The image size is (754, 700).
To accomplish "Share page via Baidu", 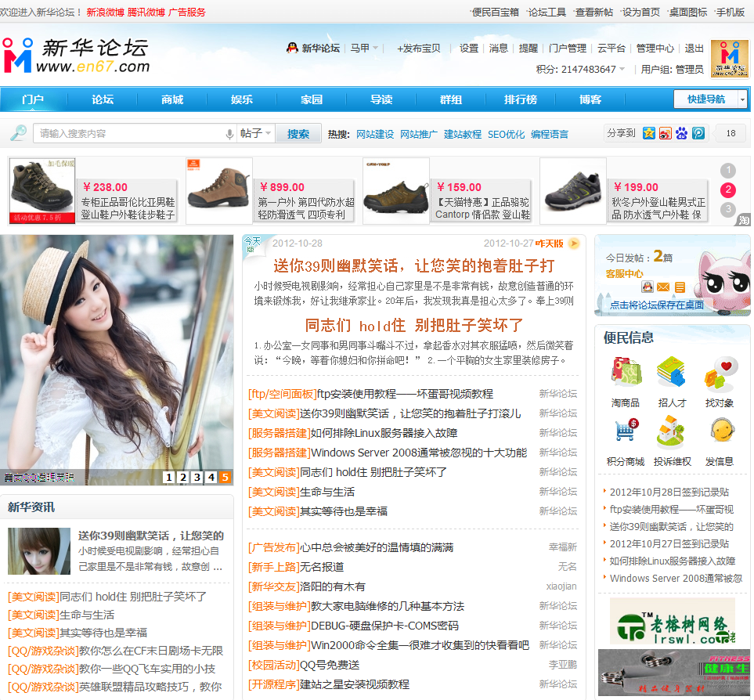I will [x=682, y=133].
